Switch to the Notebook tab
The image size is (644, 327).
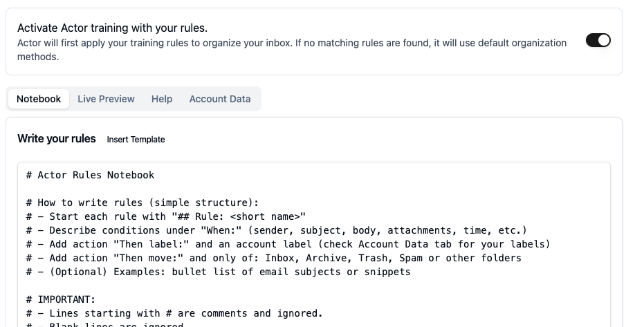pos(39,99)
